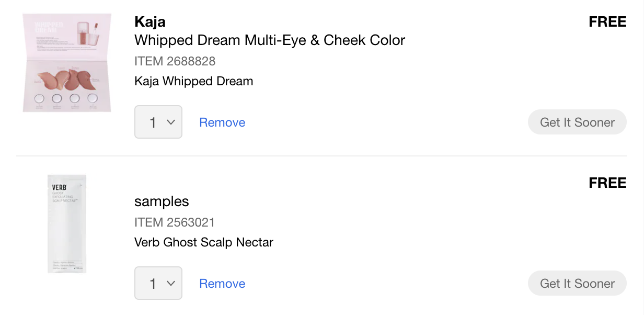This screenshot has height=315, width=644.
Task: Open quantity dropdown for Verb Ghost Scalp Nectar
Action: point(158,284)
